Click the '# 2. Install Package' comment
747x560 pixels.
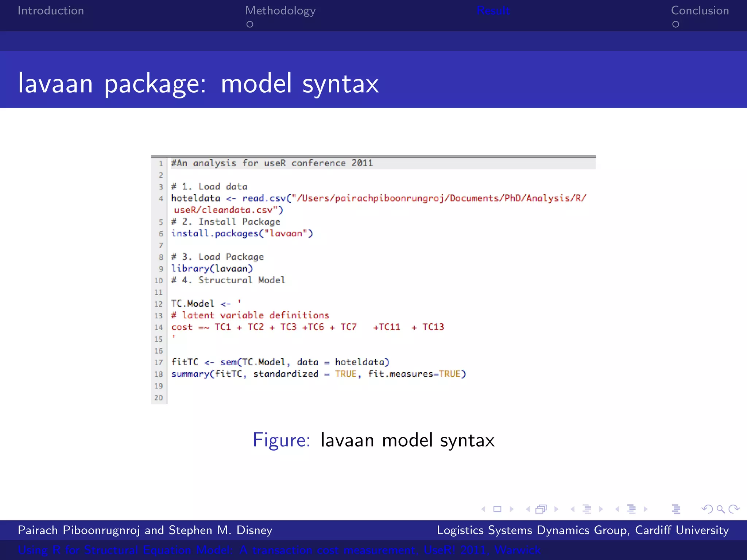(x=226, y=222)
